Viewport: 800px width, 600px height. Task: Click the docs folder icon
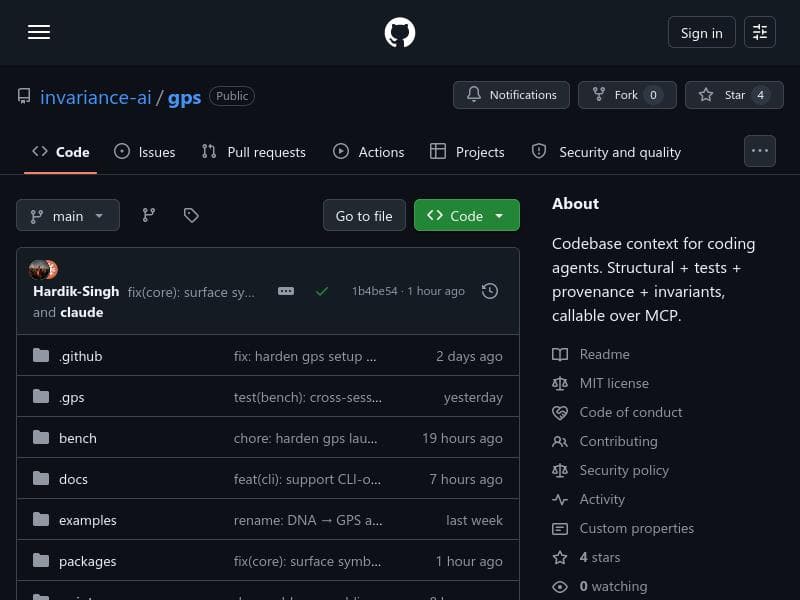click(41, 478)
